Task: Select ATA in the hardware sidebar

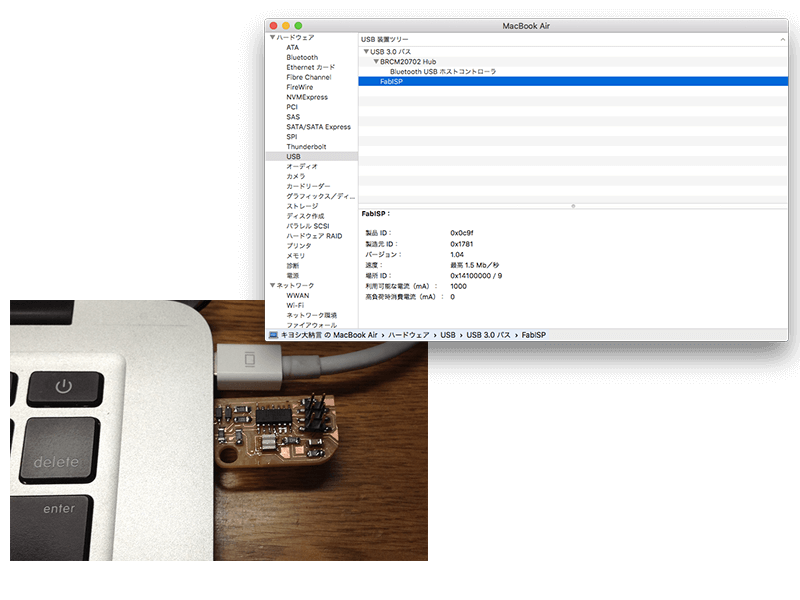Action: coord(292,47)
